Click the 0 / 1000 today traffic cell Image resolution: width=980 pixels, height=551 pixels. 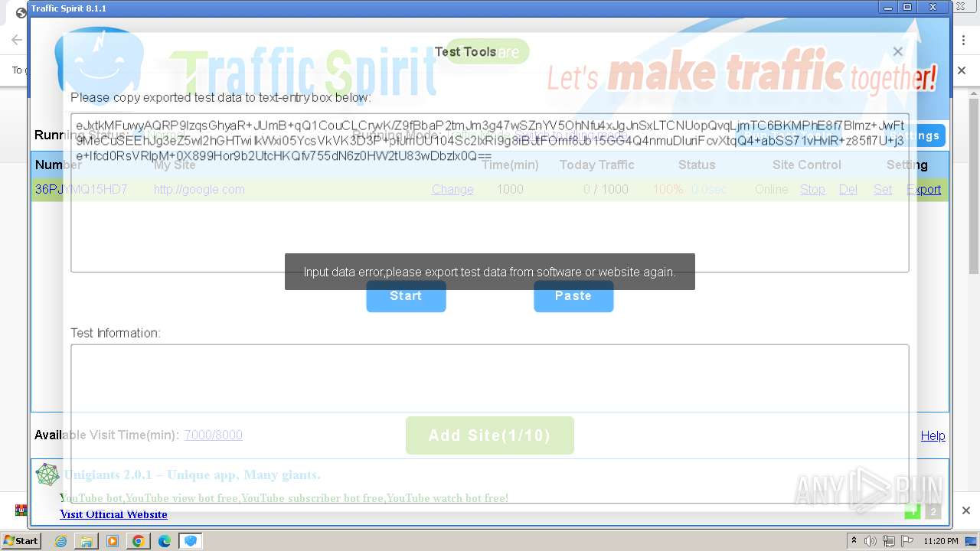tap(606, 189)
